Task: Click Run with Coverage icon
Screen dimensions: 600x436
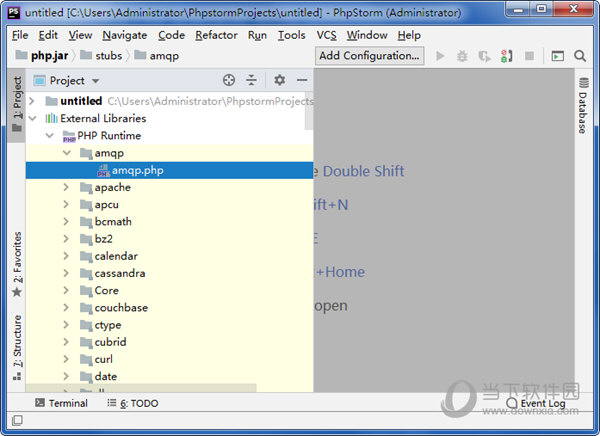Action: [x=484, y=56]
